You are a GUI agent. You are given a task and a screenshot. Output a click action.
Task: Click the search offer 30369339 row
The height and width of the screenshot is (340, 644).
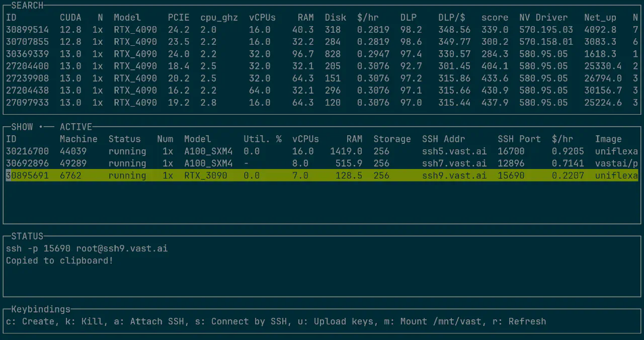[x=27, y=54]
